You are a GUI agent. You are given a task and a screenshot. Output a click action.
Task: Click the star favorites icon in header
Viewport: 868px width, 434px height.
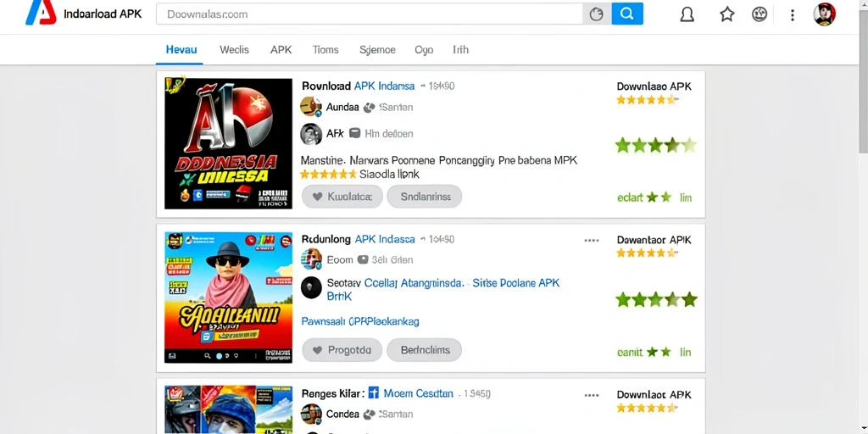[726, 14]
